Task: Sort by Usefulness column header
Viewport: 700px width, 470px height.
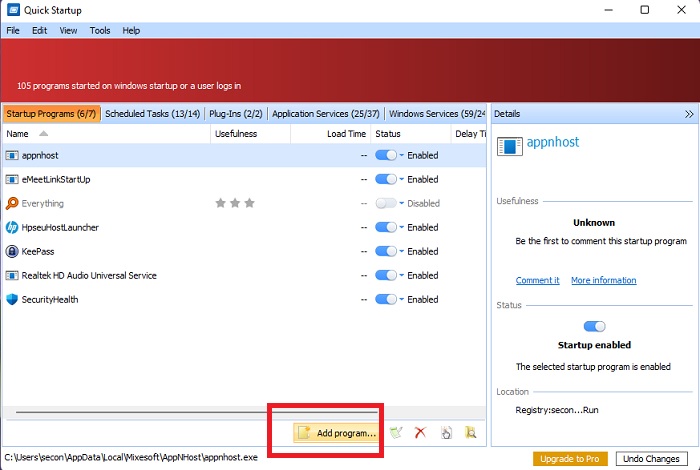Action: pyautogui.click(x=250, y=134)
